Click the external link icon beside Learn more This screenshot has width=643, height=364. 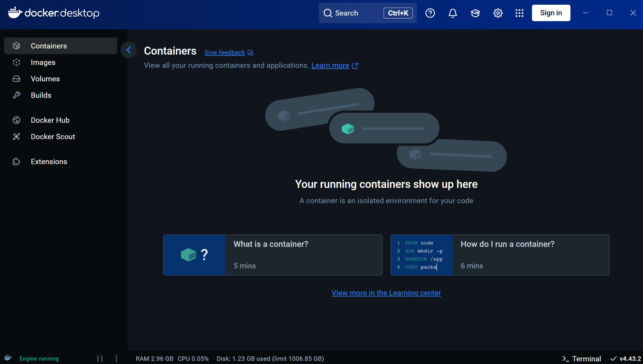(x=355, y=65)
